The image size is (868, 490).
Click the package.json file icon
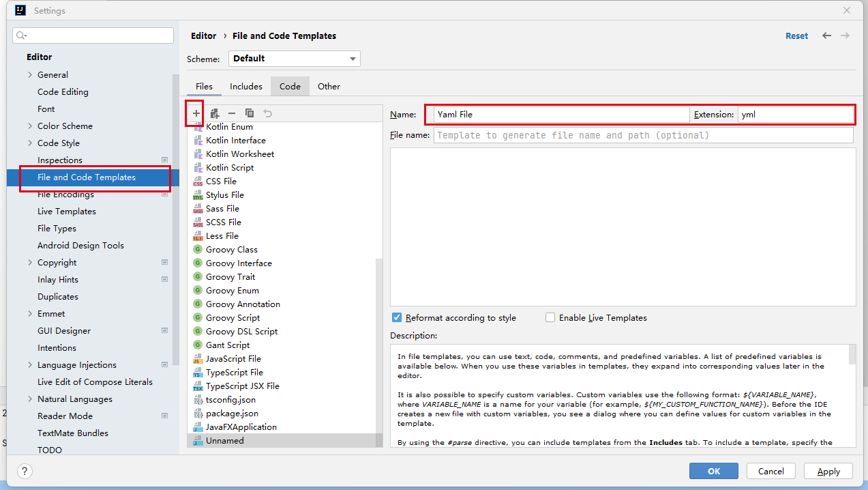tap(198, 414)
